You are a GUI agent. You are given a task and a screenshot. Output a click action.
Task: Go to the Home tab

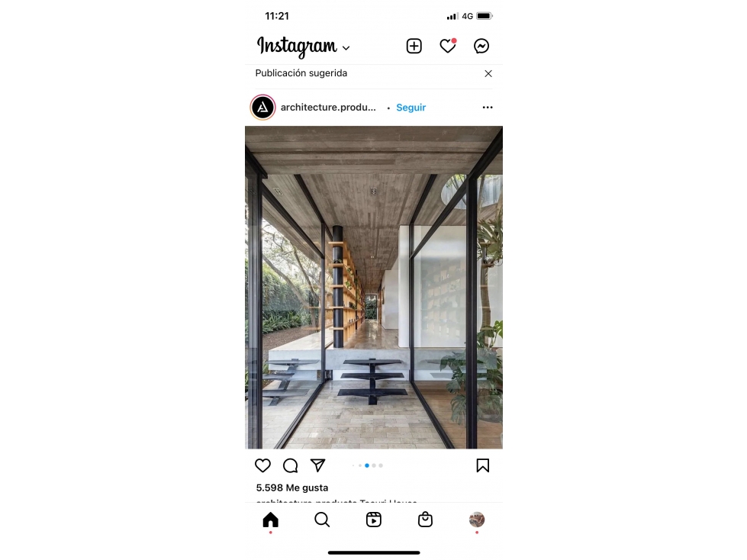tap(271, 520)
